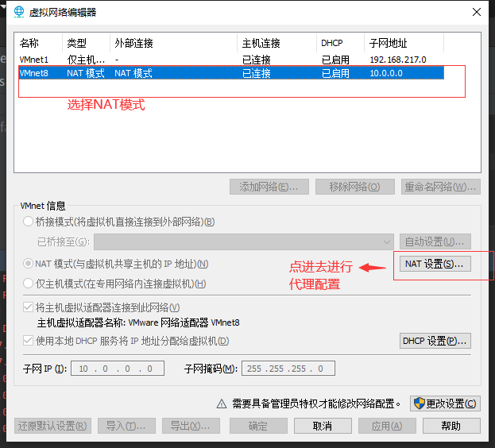This screenshot has width=495, height=448.
Task: Select the VMnet8 row in network list
Action: [231, 73]
